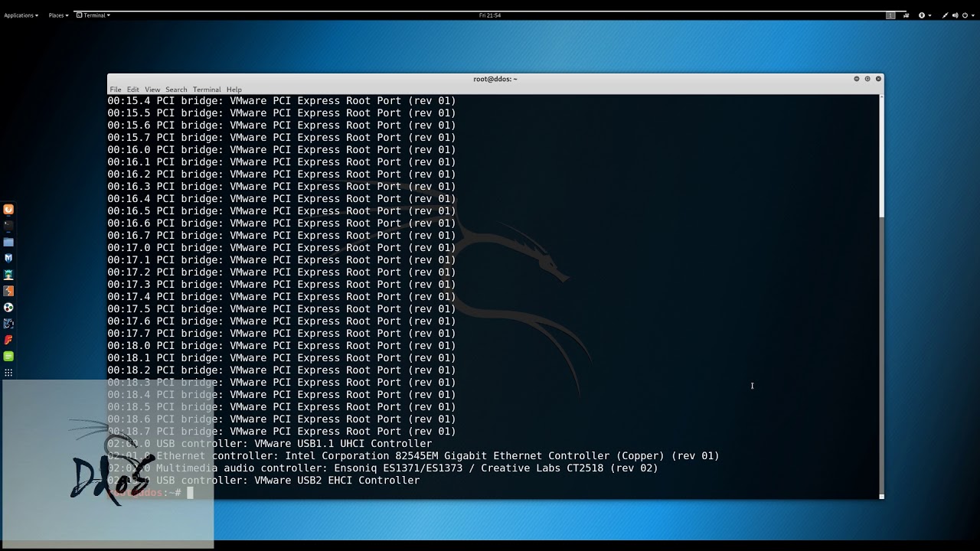Click the 00:16.7 PCI bridge line
Viewport: 980px width, 551px height.
pyautogui.click(x=282, y=236)
